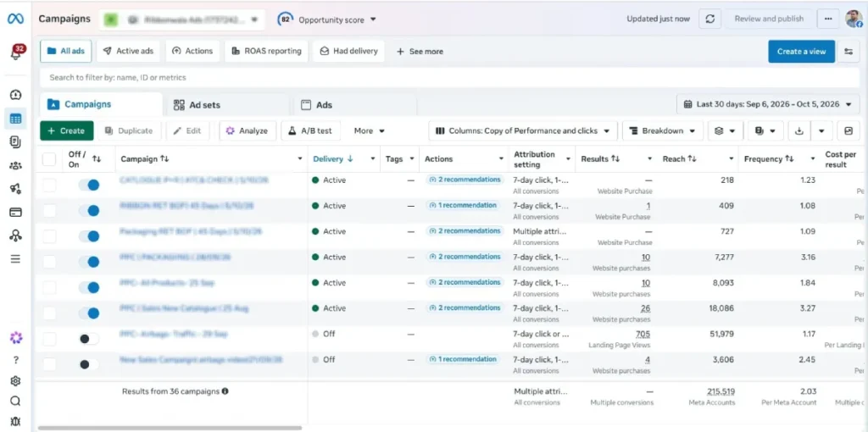The image size is (868, 432).
Task: Toggle the campaign switch in the row with reach 7,277
Action: tap(89, 262)
